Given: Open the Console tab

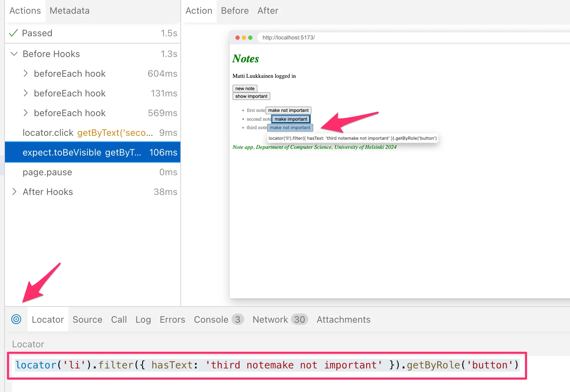Looking at the screenshot, I should click(218, 320).
